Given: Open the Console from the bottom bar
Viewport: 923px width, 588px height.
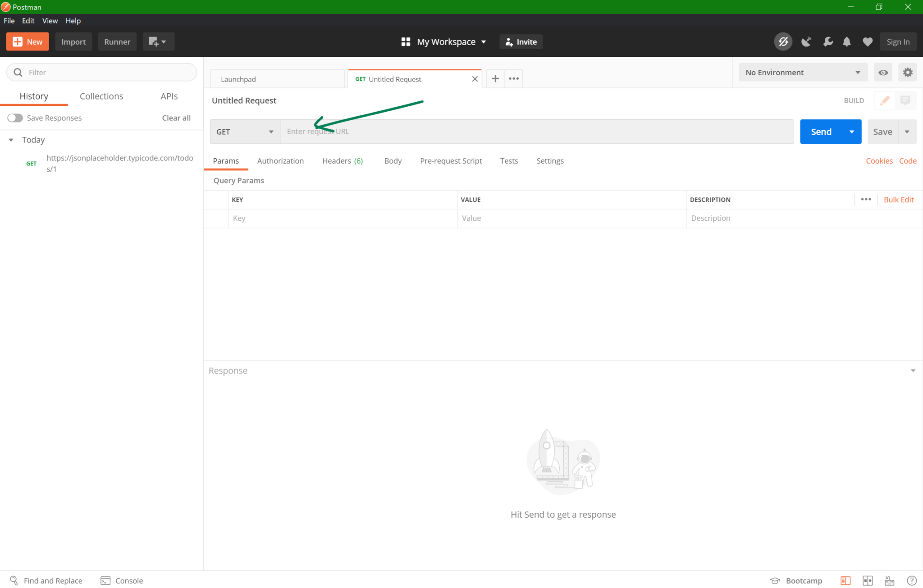Looking at the screenshot, I should (121, 580).
